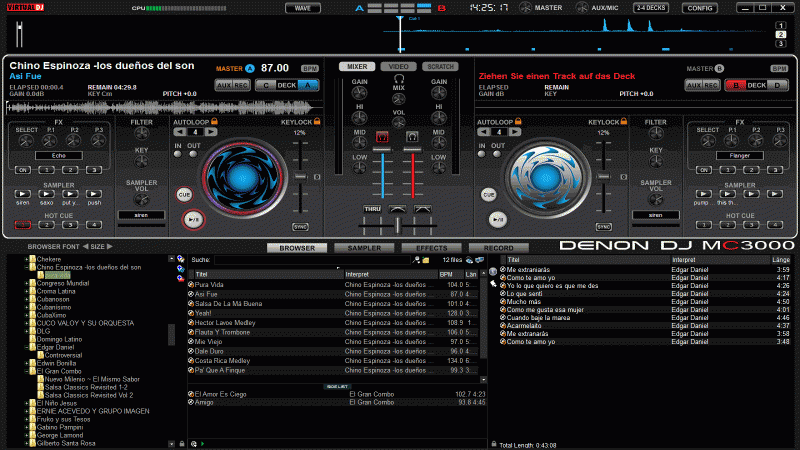The image size is (800, 450).
Task: Click the WAVE button in top bar
Action: tap(301, 7)
